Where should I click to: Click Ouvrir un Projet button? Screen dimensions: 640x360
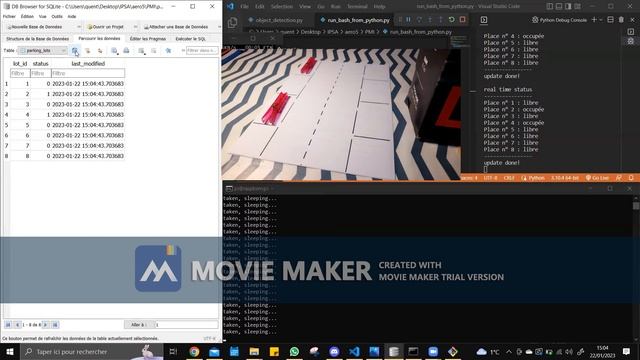[x=105, y=27]
